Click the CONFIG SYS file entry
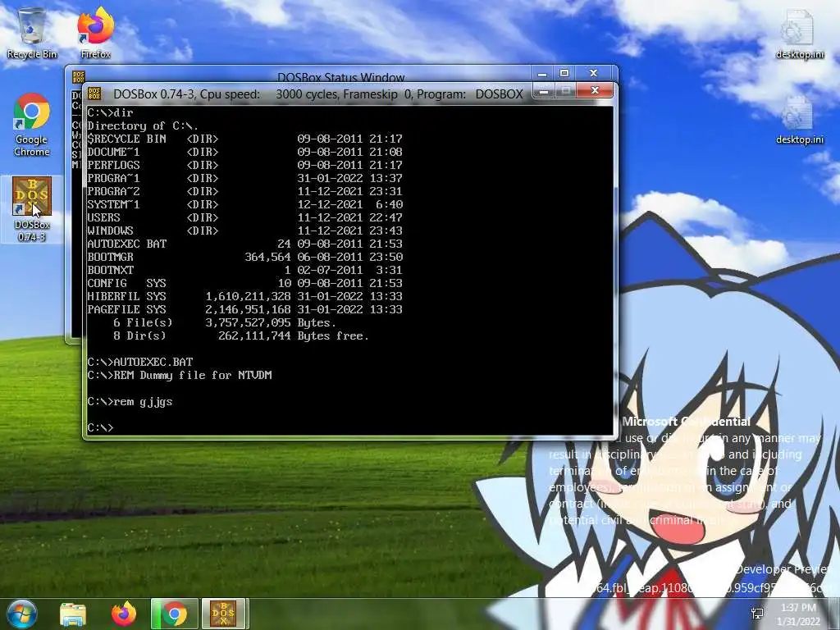 (x=244, y=283)
